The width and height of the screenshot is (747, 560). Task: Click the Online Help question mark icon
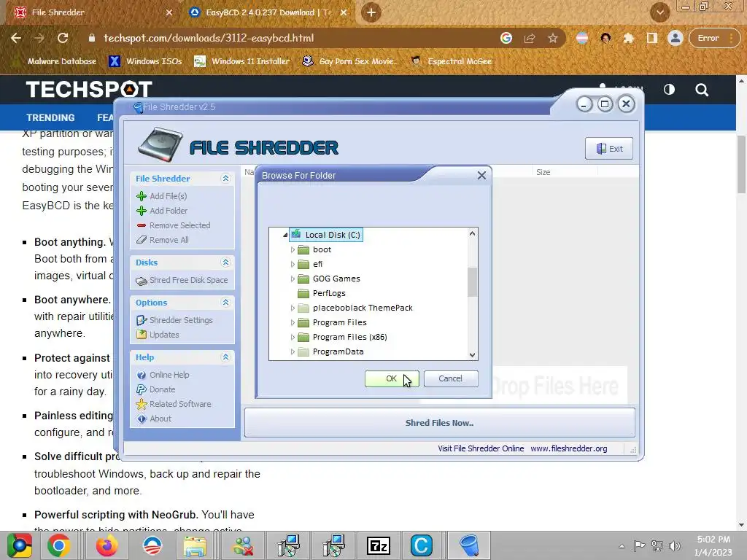(x=142, y=376)
